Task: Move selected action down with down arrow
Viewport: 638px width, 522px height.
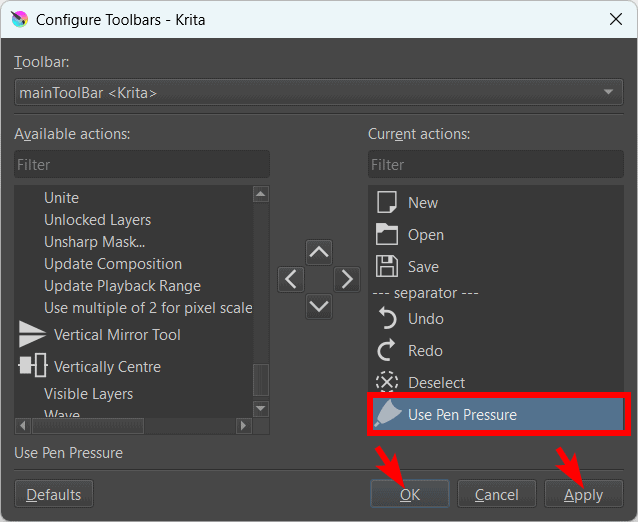Action: point(319,306)
